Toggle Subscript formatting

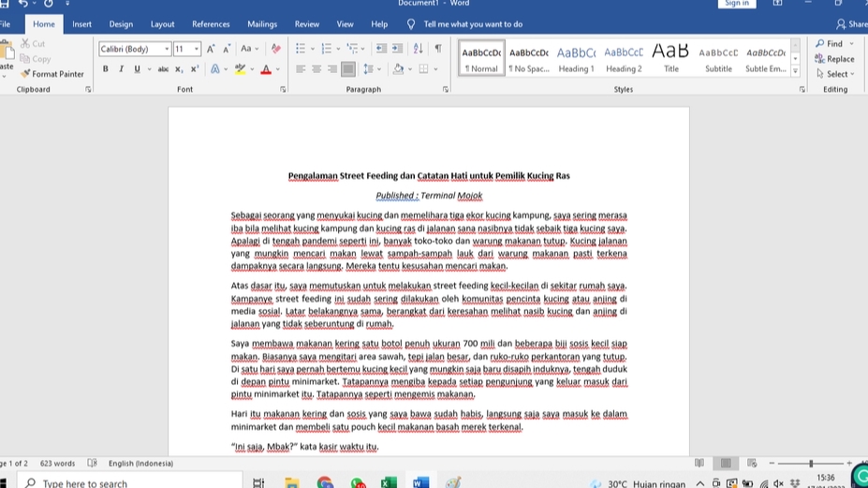(x=178, y=69)
